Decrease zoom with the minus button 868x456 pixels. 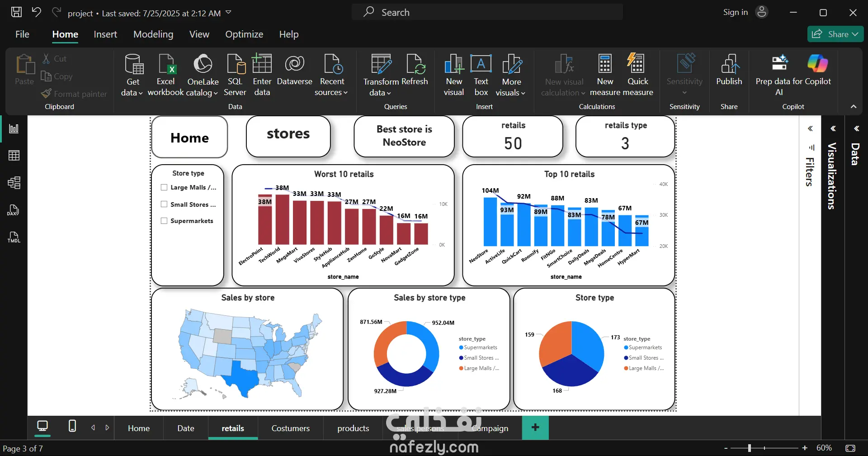pos(726,448)
